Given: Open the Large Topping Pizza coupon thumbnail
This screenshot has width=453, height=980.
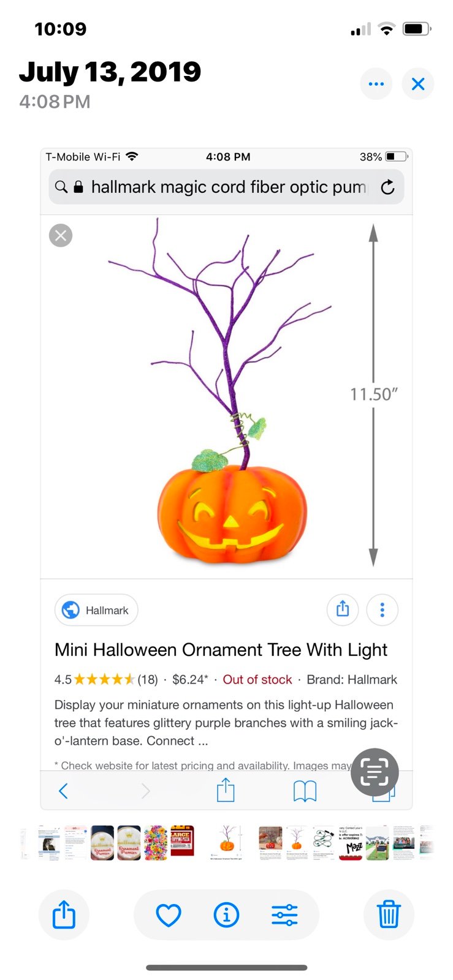Looking at the screenshot, I should (182, 842).
